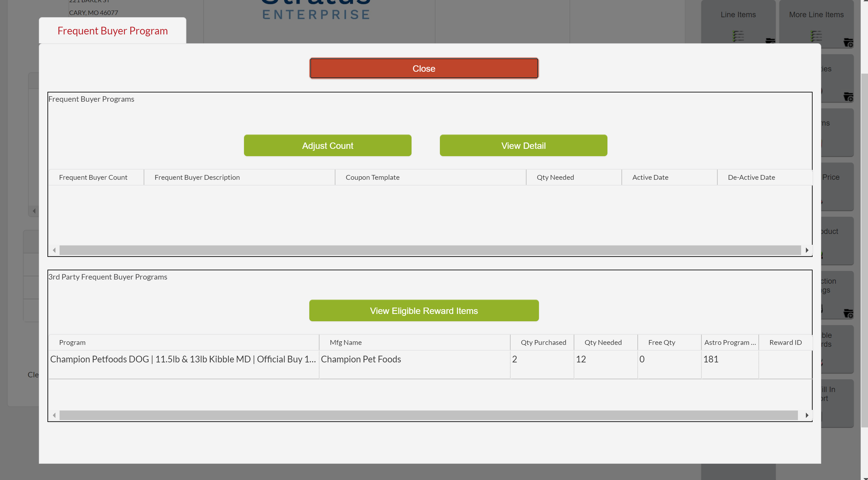Select the Champion Petfoods DOG program row
Viewport: 868px width, 480px height.
tap(183, 359)
